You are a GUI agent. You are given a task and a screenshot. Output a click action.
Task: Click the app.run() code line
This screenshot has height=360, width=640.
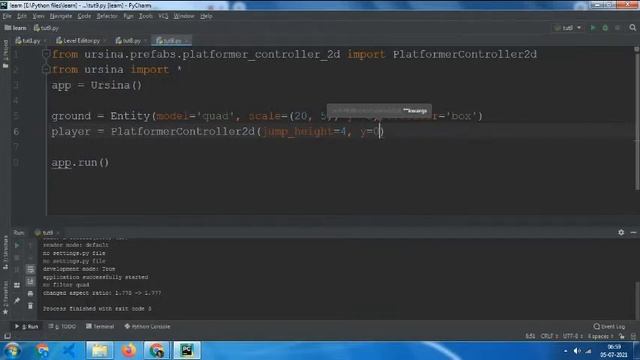(x=80, y=162)
